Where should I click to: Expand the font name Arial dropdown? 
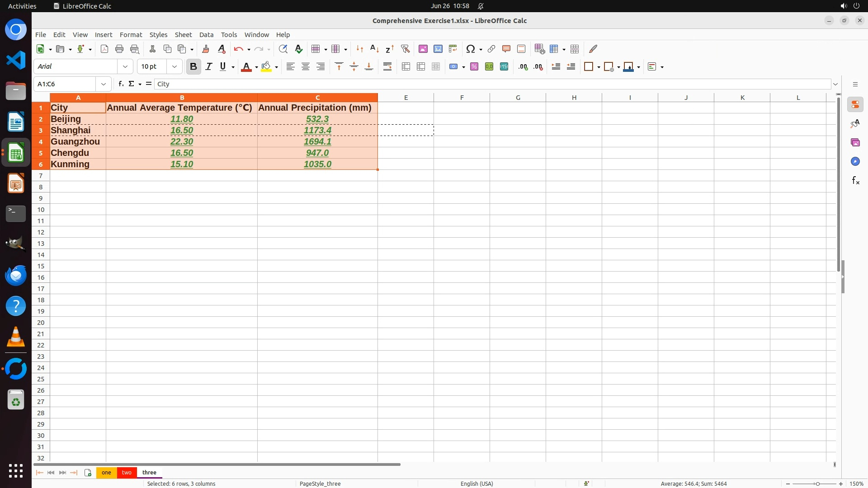click(125, 66)
